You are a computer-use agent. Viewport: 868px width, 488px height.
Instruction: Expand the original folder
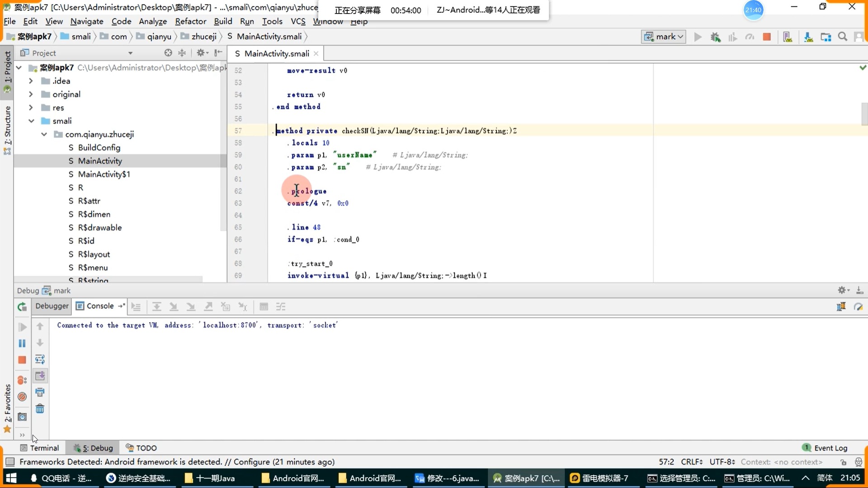(31, 94)
